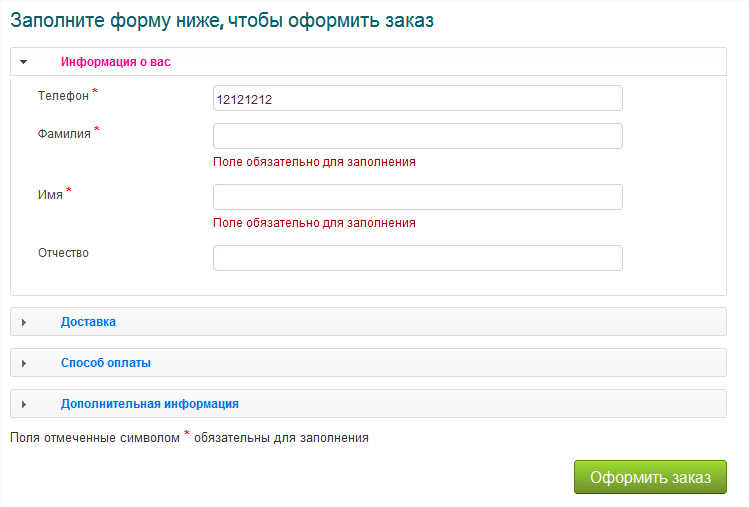Viewport: 749px width, 507px height.
Task: Click the error message under Имя
Action: (315, 223)
